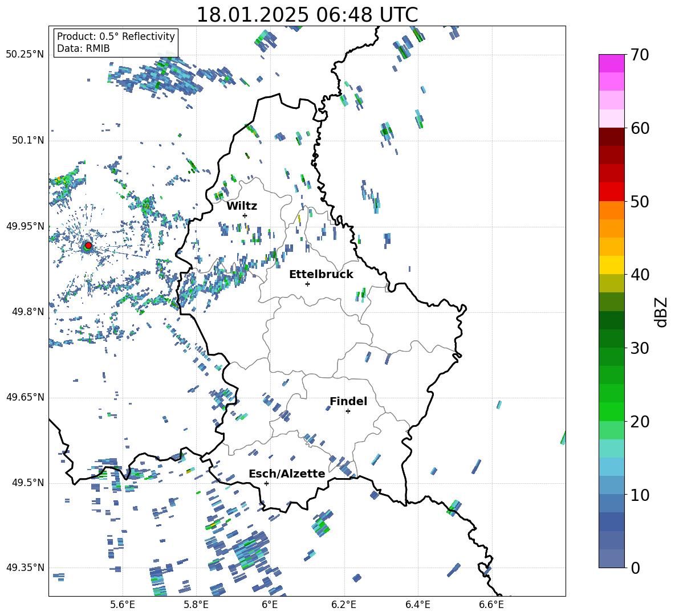Viewport: 675px width, 616px height.
Task: Click the title 18.01.2025 06:48 UTC
Action: (307, 15)
